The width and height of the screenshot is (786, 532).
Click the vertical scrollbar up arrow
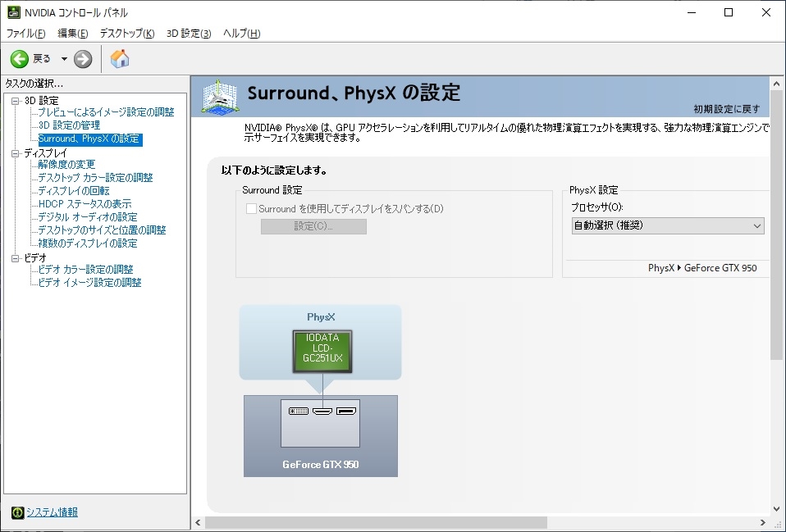(x=776, y=84)
